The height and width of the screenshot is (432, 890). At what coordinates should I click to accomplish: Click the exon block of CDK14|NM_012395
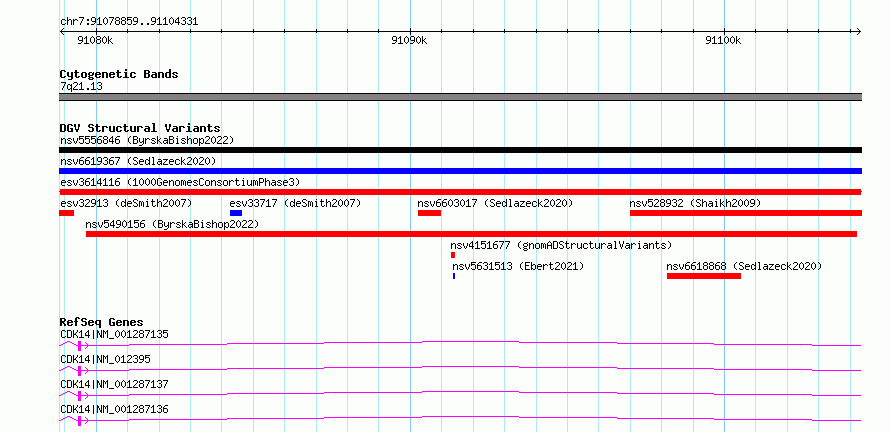[80, 370]
